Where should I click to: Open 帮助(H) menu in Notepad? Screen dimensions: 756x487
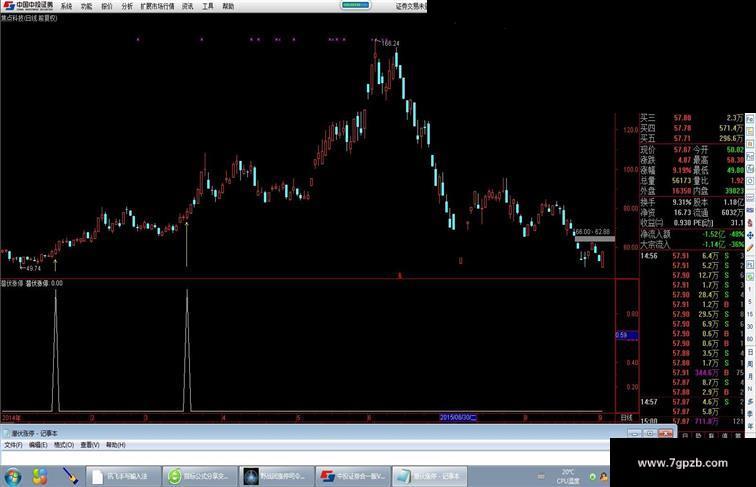(116, 445)
